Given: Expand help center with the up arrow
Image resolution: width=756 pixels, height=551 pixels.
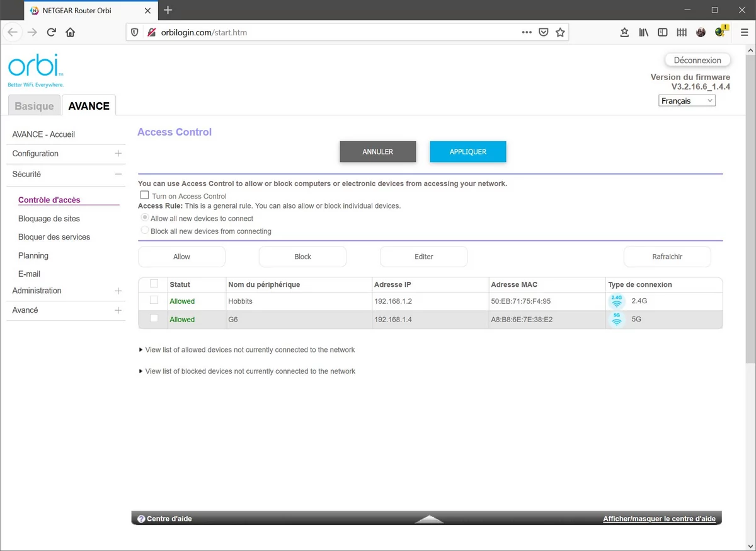Looking at the screenshot, I should point(429,519).
